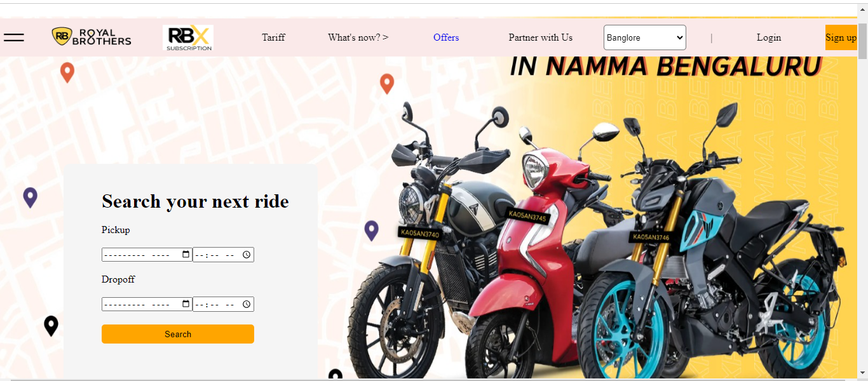Expand the Banglore city dropdown

tap(645, 37)
